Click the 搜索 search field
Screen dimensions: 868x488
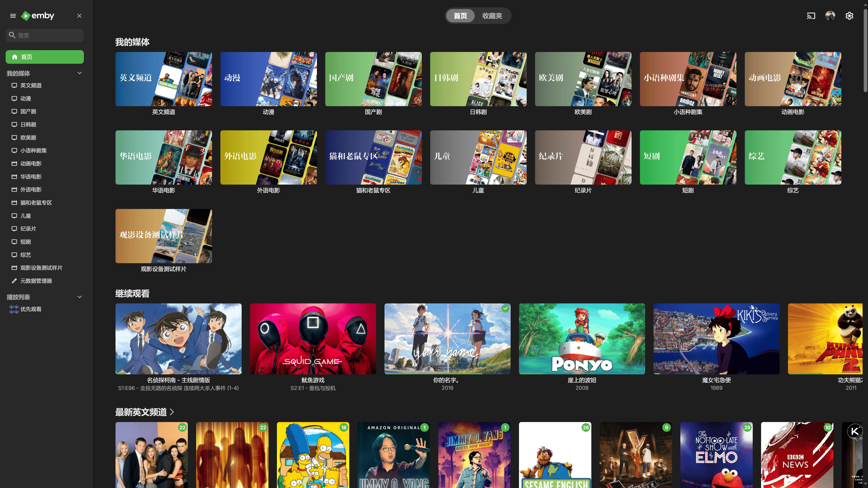(47, 35)
